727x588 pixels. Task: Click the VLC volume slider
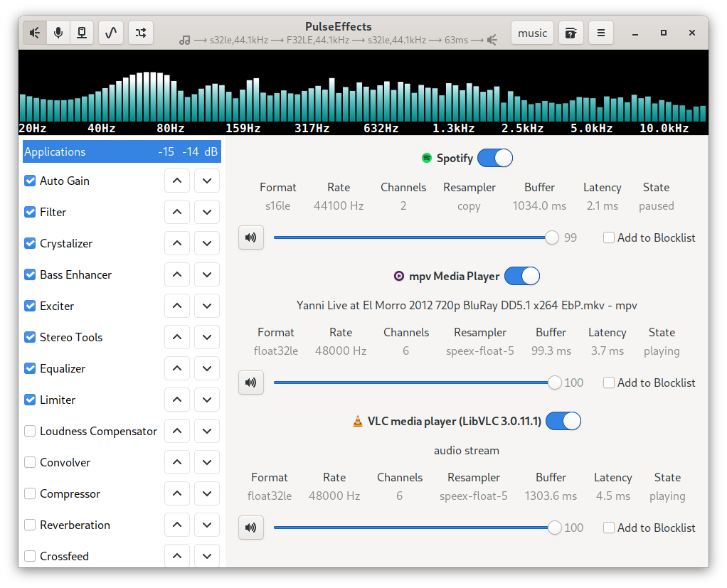(x=418, y=528)
